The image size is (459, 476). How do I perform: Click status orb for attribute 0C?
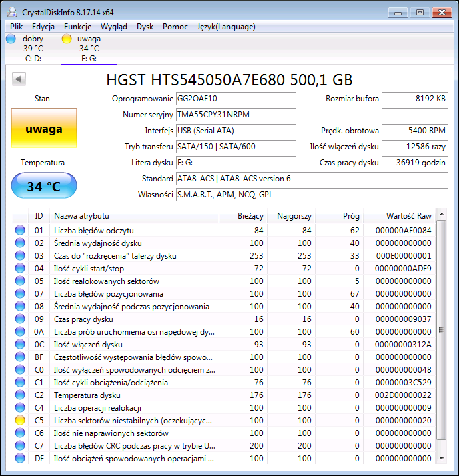(20, 344)
